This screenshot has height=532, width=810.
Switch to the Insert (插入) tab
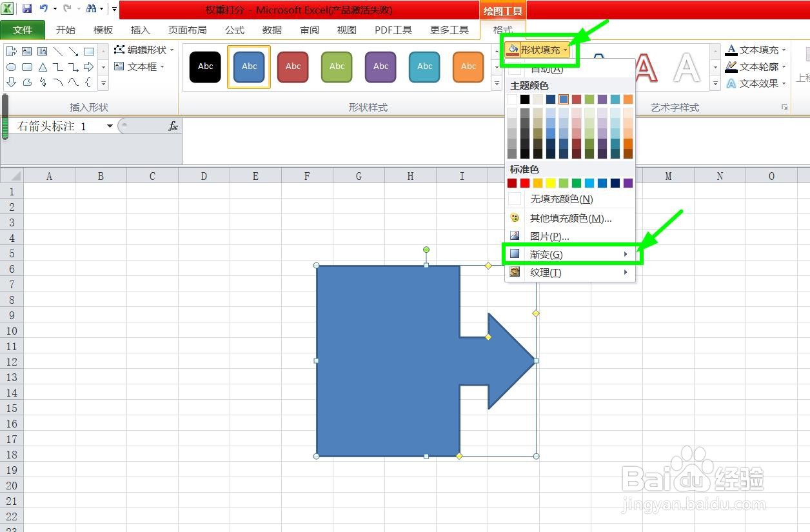141,30
